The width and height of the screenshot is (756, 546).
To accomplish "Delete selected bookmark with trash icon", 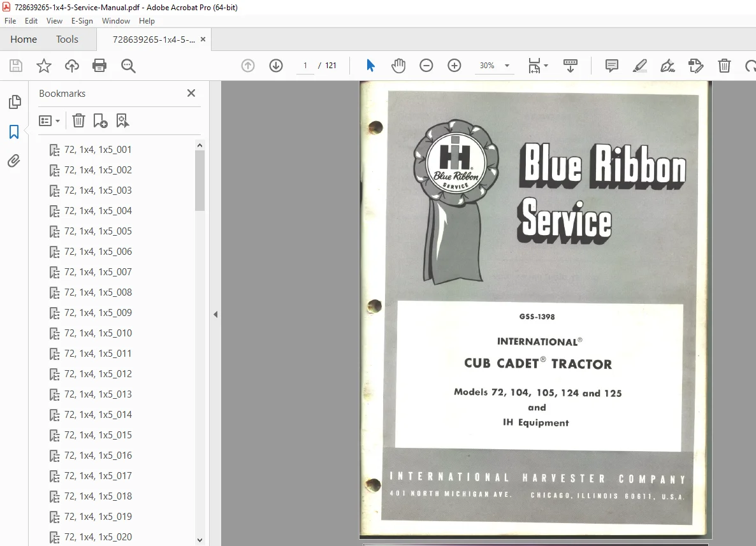I will pos(78,120).
